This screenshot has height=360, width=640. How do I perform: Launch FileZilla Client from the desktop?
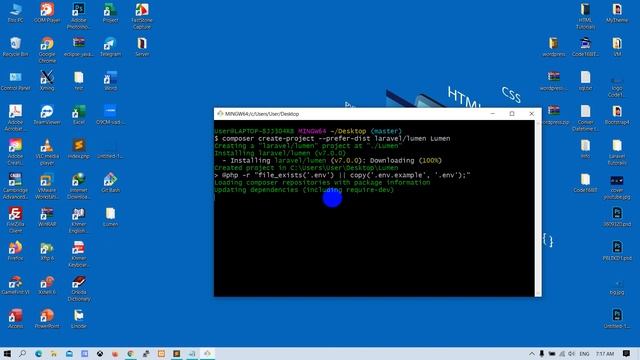tap(16, 220)
